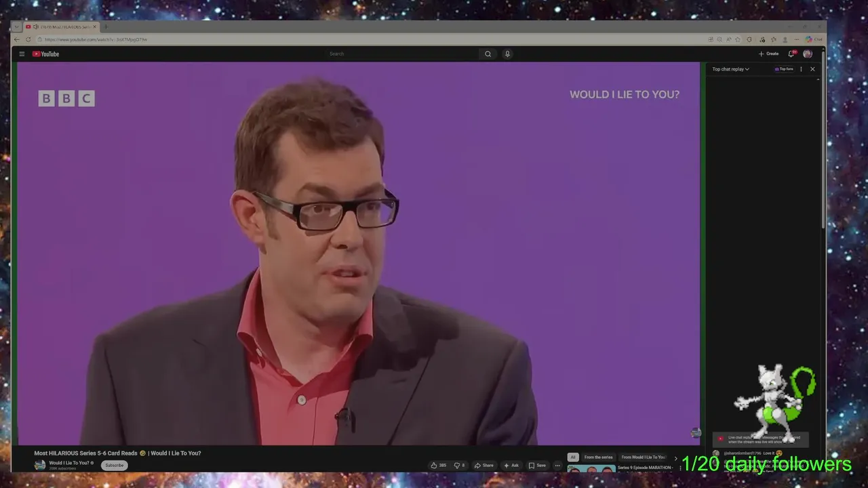Like the video with thumbs up

[x=438, y=466]
